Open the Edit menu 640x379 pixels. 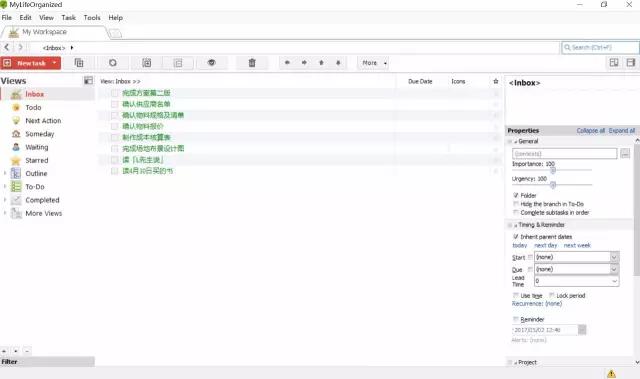(x=25, y=18)
